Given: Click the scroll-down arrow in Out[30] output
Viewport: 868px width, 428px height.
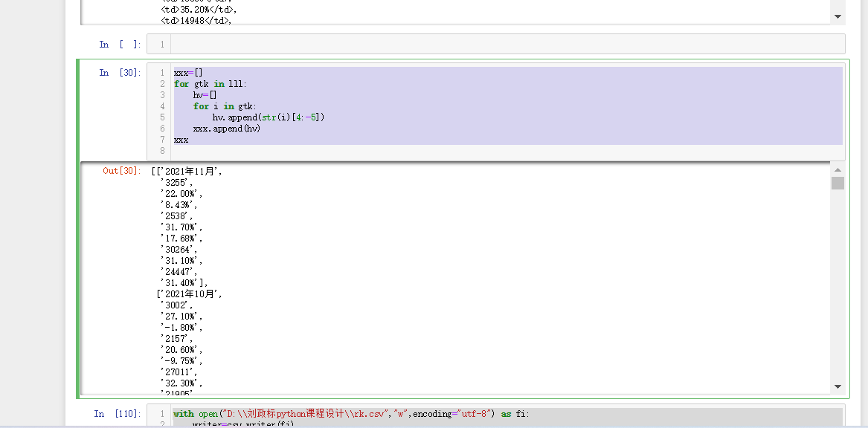Looking at the screenshot, I should point(838,386).
